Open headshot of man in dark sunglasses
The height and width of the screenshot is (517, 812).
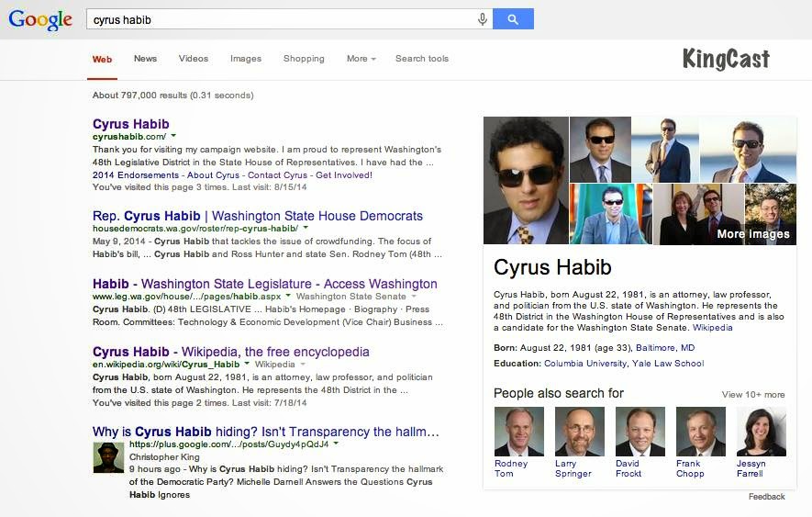pyautogui.click(x=600, y=150)
